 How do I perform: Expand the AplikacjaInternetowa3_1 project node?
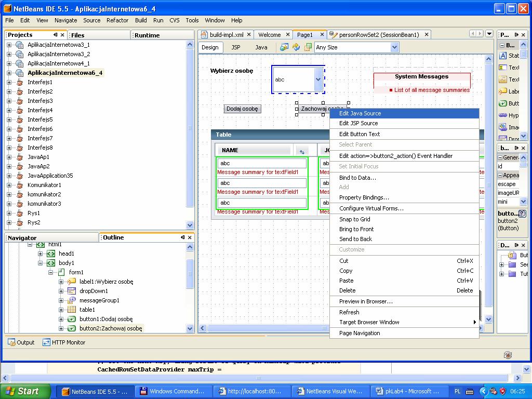(x=9, y=45)
